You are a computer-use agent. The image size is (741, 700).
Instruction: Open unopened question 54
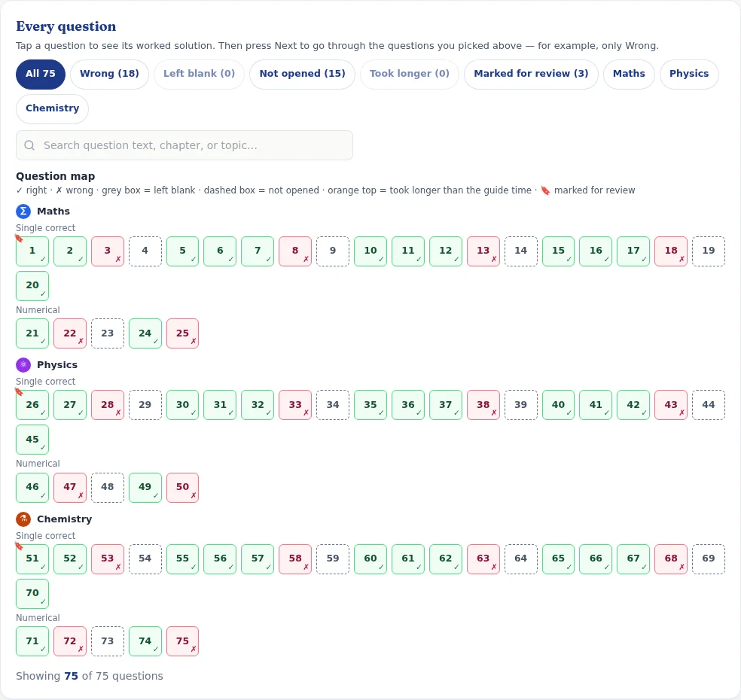click(x=145, y=558)
